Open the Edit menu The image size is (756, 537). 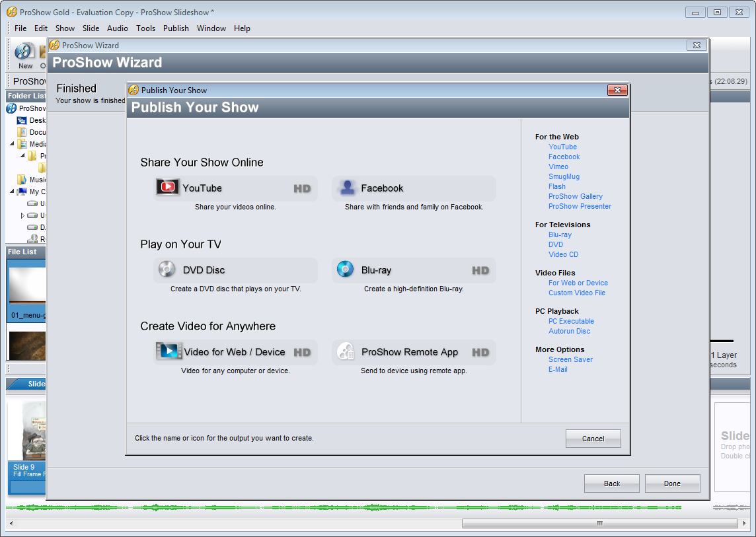tap(41, 28)
